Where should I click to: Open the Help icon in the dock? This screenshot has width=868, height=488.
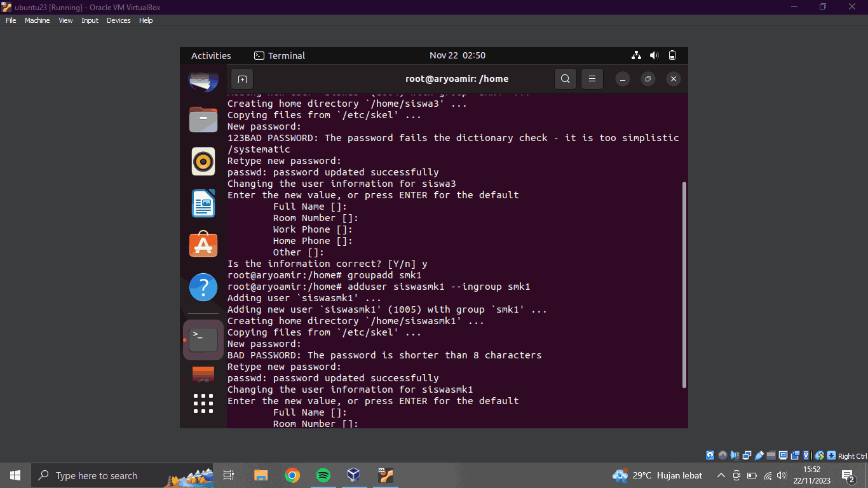[203, 287]
